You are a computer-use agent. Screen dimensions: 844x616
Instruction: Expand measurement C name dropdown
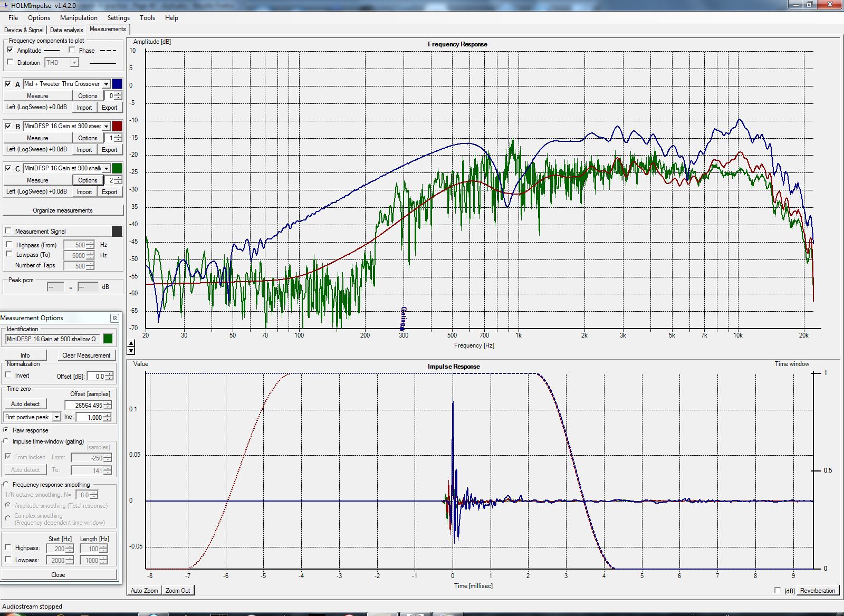(106, 168)
